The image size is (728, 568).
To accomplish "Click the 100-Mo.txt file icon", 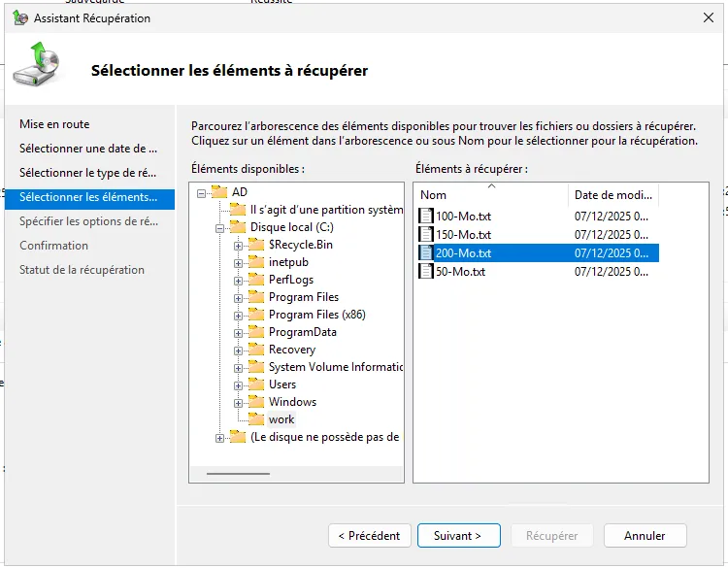I will click(426, 217).
